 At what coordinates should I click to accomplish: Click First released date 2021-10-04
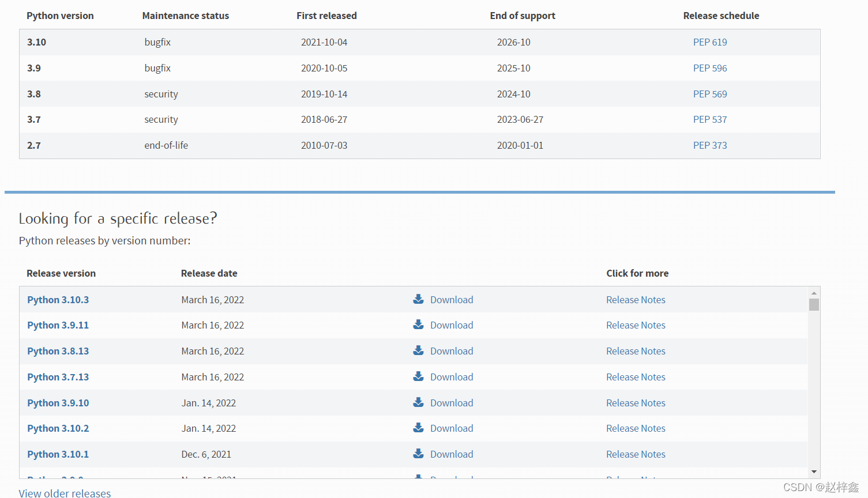324,42
